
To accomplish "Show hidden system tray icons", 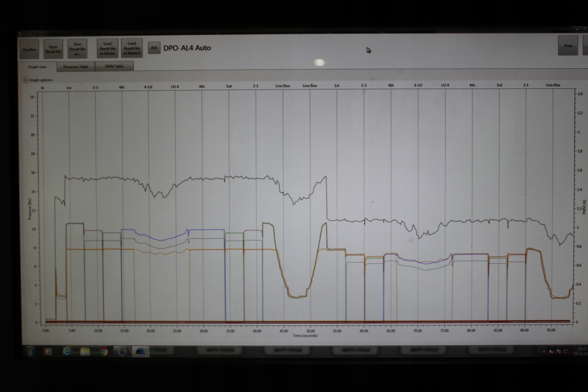I will pyautogui.click(x=544, y=352).
